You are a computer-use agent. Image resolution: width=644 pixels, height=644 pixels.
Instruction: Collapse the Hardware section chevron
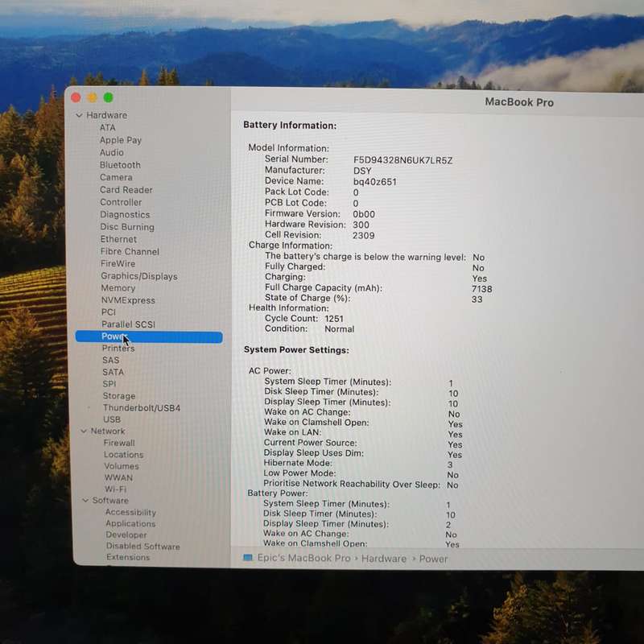coord(79,115)
